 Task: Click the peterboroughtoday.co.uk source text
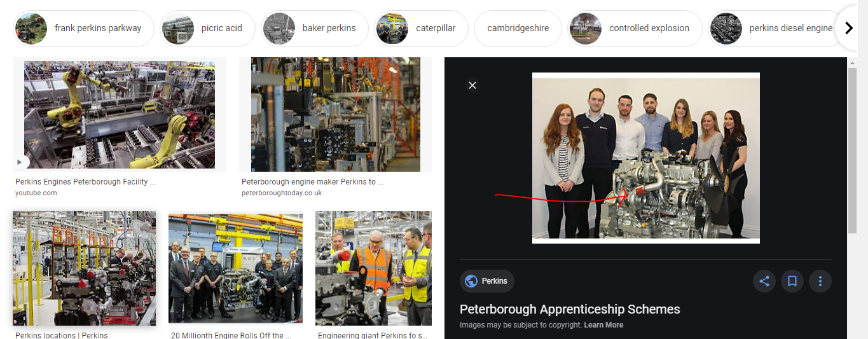click(x=282, y=193)
